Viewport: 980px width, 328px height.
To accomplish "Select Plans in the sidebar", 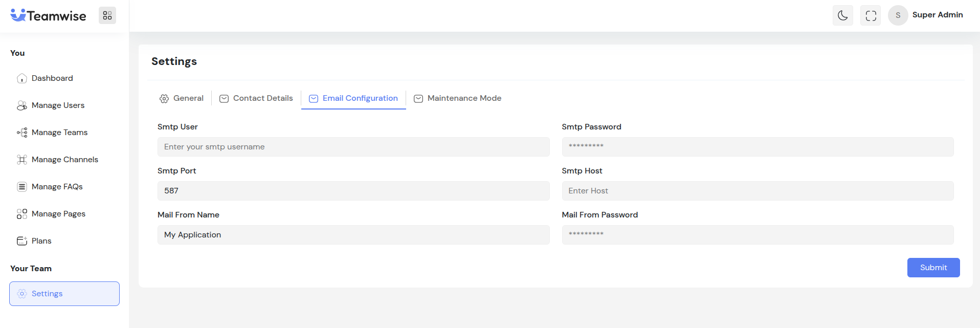I will click(41, 241).
